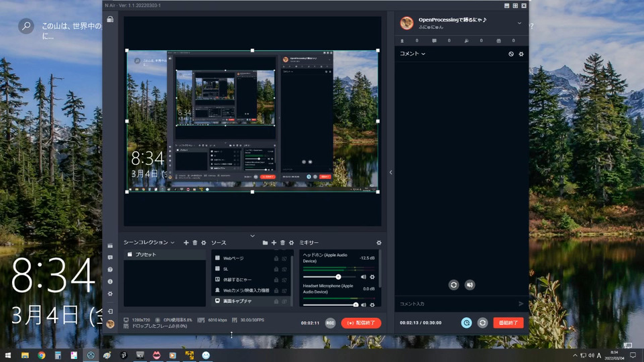Open the Windows notification center
Viewport: 644px width, 362px height.
point(633,355)
